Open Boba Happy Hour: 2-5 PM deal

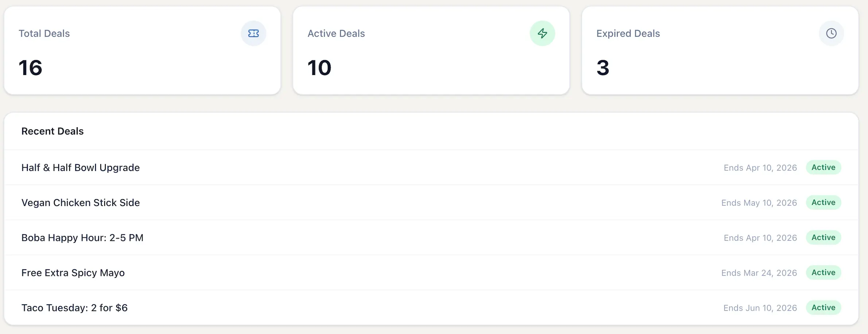coord(82,238)
